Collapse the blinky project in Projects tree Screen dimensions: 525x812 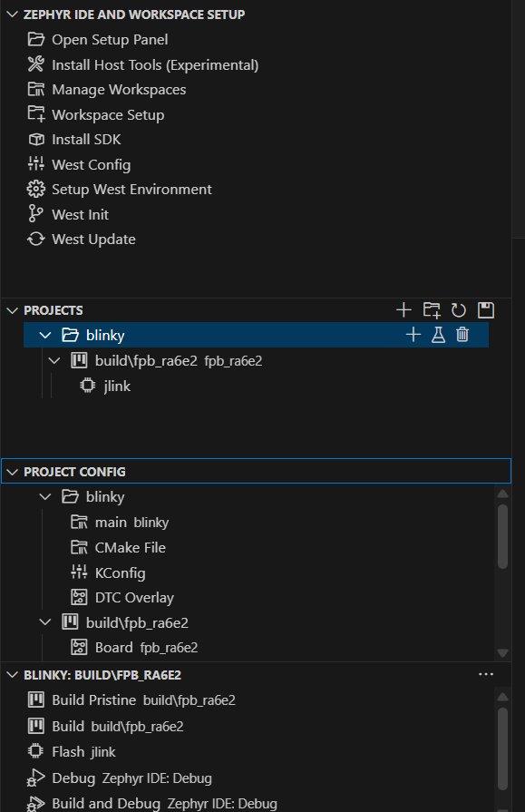tap(45, 335)
